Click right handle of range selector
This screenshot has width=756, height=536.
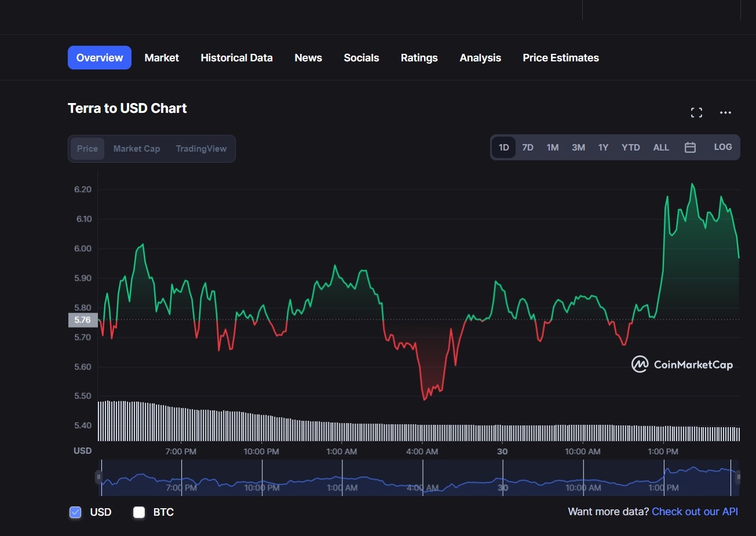pos(738,478)
